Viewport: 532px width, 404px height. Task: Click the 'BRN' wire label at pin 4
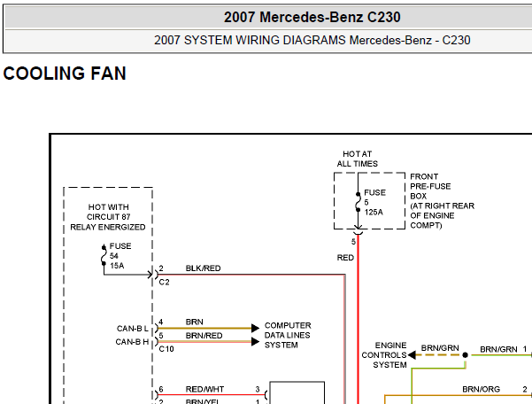tap(195, 322)
